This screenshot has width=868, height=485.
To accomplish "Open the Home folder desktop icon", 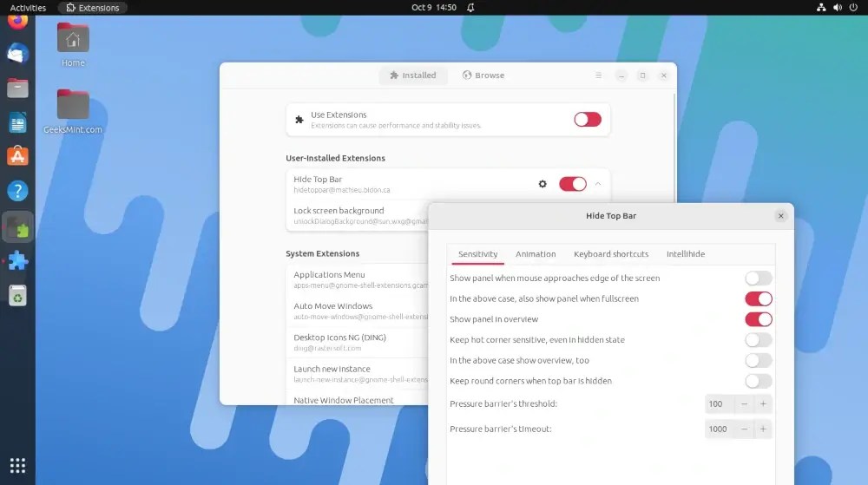I will pos(73,45).
